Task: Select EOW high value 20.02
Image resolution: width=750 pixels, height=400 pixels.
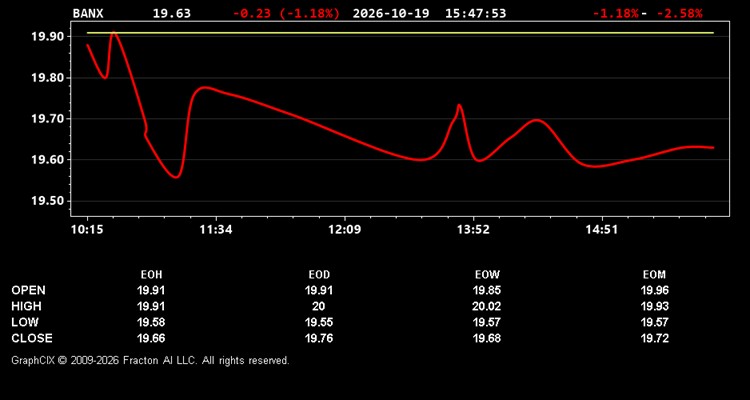Action: coord(487,306)
